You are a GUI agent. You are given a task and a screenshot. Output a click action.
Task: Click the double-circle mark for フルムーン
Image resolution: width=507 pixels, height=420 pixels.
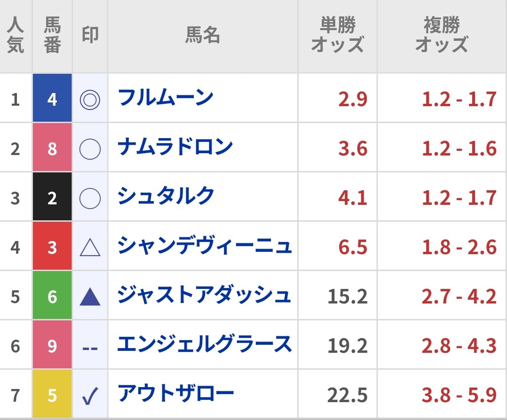(x=90, y=100)
